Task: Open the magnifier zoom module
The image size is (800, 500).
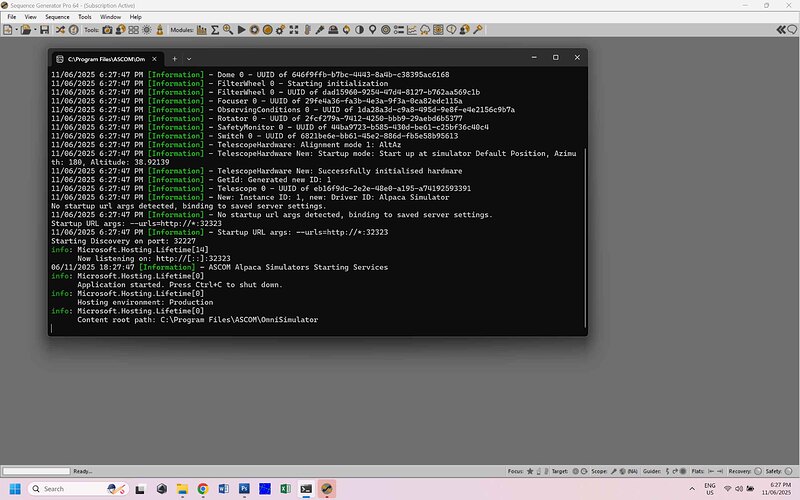Action: (x=228, y=30)
